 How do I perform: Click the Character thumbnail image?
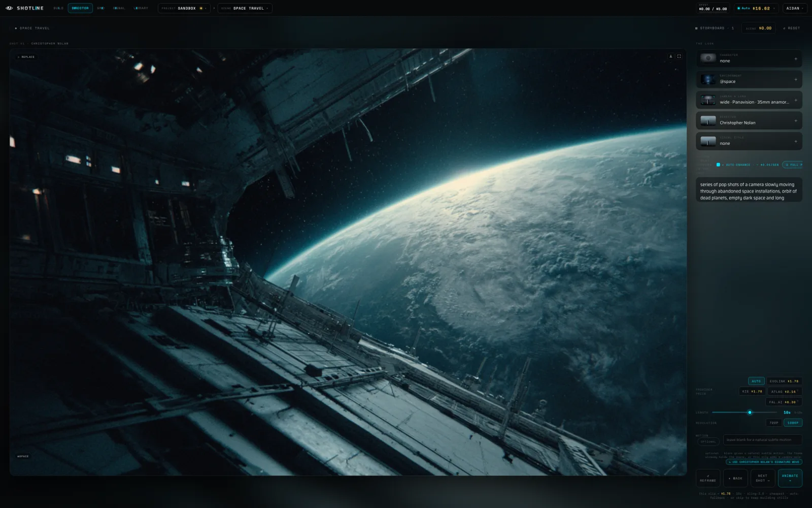pyautogui.click(x=708, y=58)
